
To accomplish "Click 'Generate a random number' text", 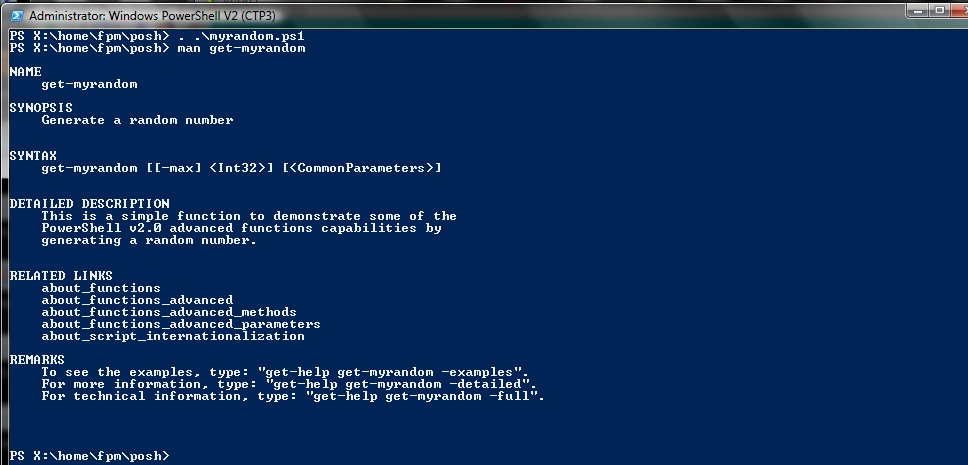I will [137, 120].
